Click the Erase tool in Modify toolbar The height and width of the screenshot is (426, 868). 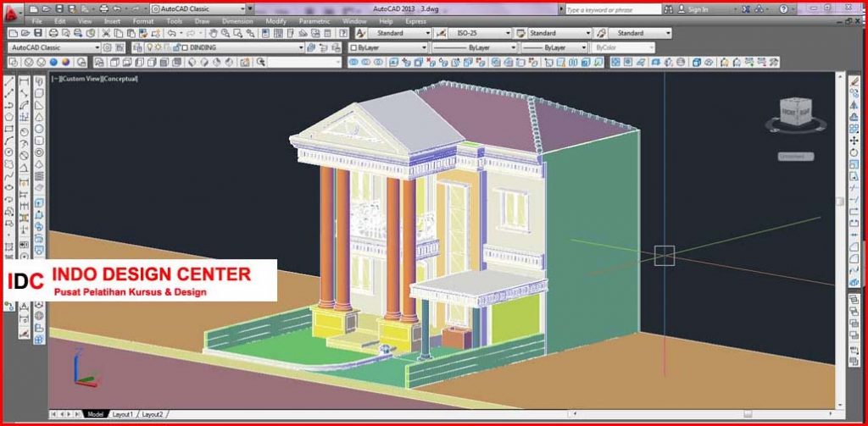coord(854,81)
